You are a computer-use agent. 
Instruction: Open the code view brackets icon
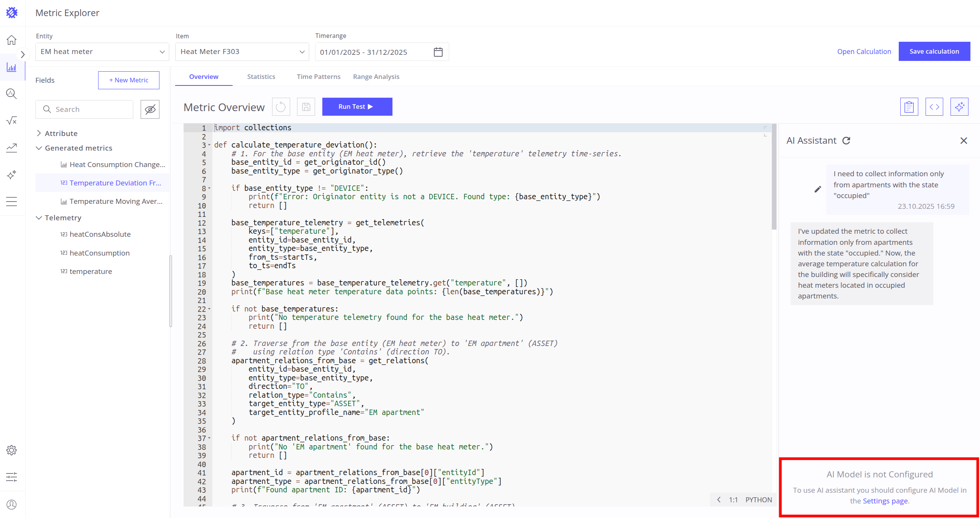point(934,107)
